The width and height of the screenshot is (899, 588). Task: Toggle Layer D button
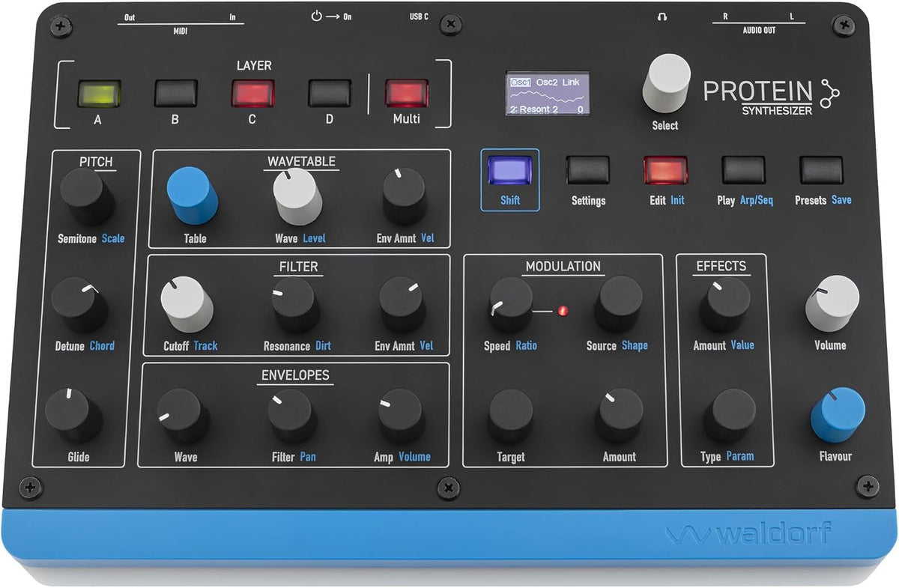point(330,94)
